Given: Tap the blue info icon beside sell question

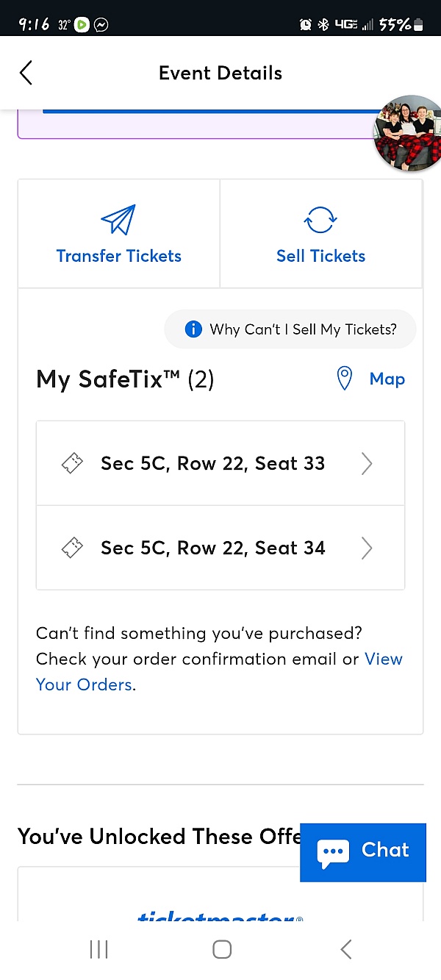Looking at the screenshot, I should [x=193, y=329].
